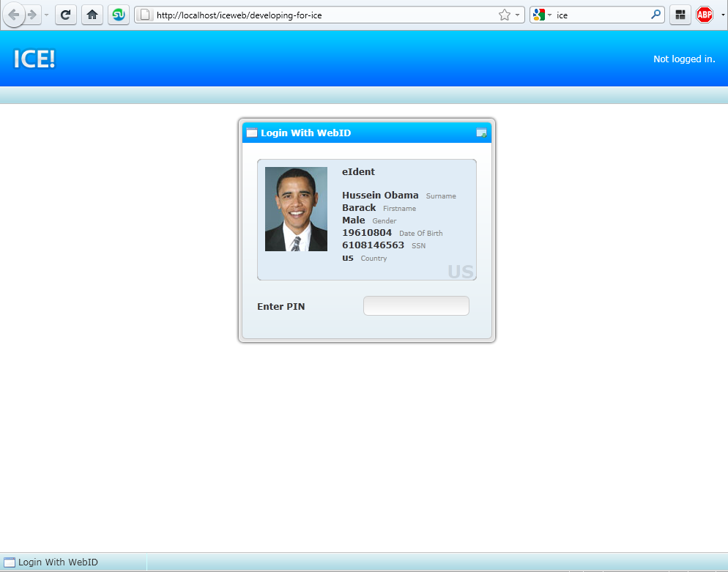
Task: Click the search magnifier icon
Action: pos(655,15)
